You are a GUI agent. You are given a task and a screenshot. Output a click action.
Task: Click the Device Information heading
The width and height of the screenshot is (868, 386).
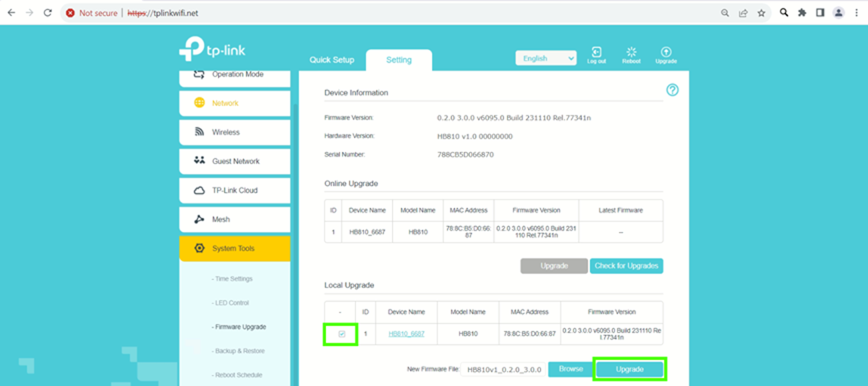(356, 93)
